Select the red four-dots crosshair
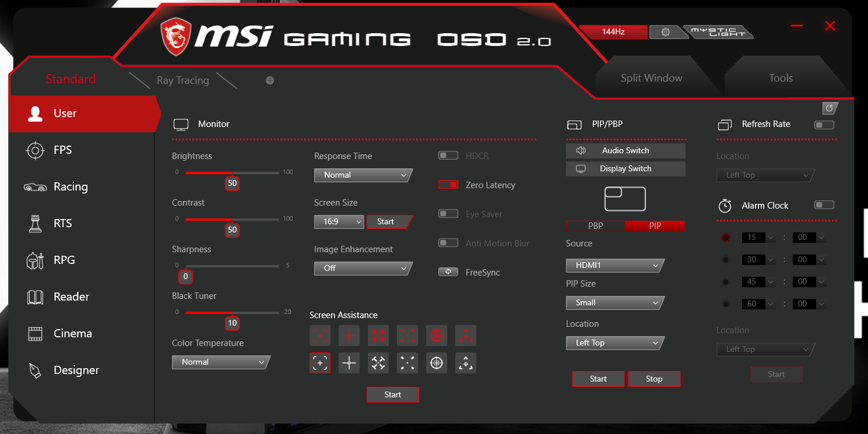 pyautogui.click(x=407, y=335)
